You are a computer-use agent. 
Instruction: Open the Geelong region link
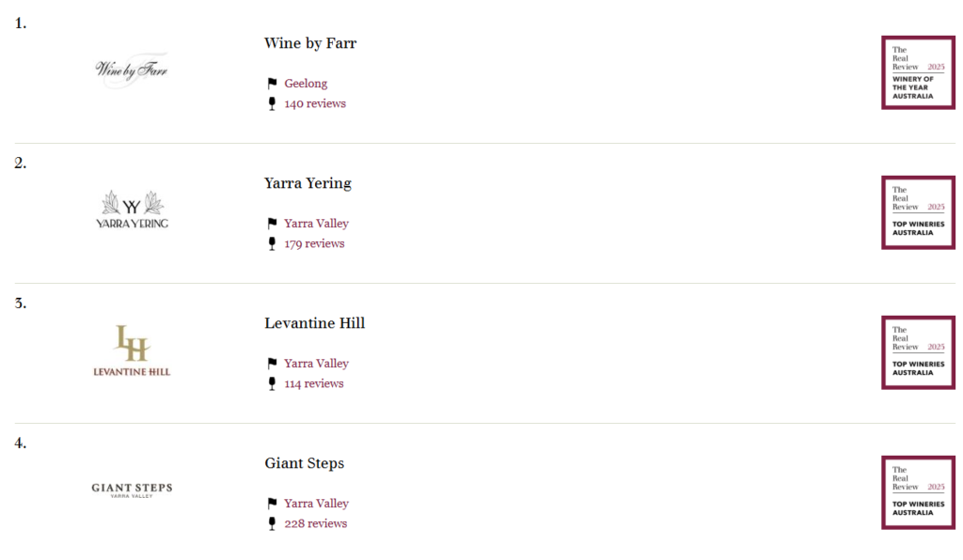[306, 84]
